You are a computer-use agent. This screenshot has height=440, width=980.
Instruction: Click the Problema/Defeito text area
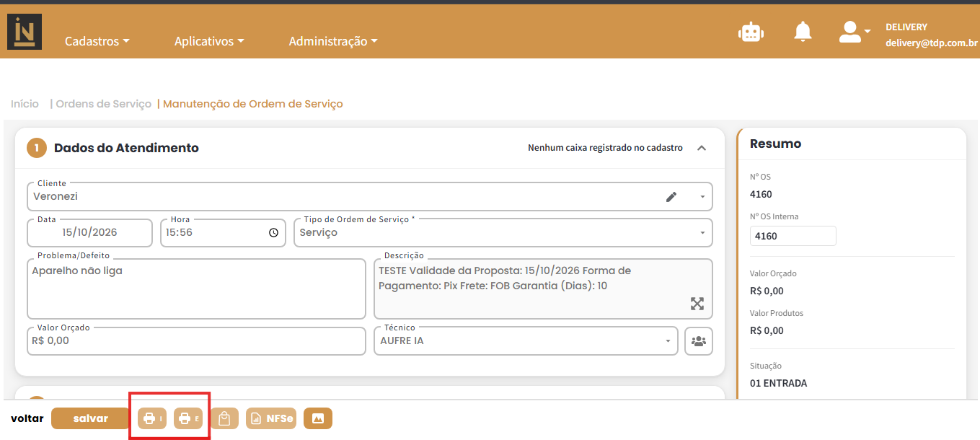pyautogui.click(x=196, y=289)
